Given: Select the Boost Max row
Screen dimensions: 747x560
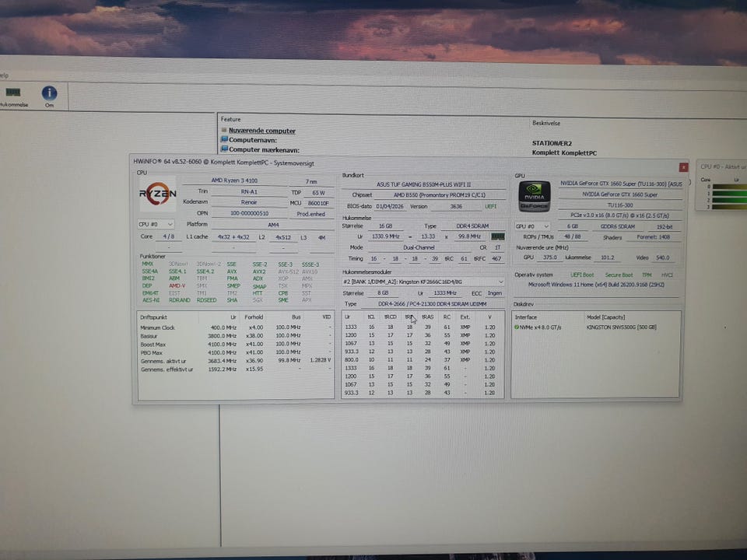Looking at the screenshot, I should [236, 345].
